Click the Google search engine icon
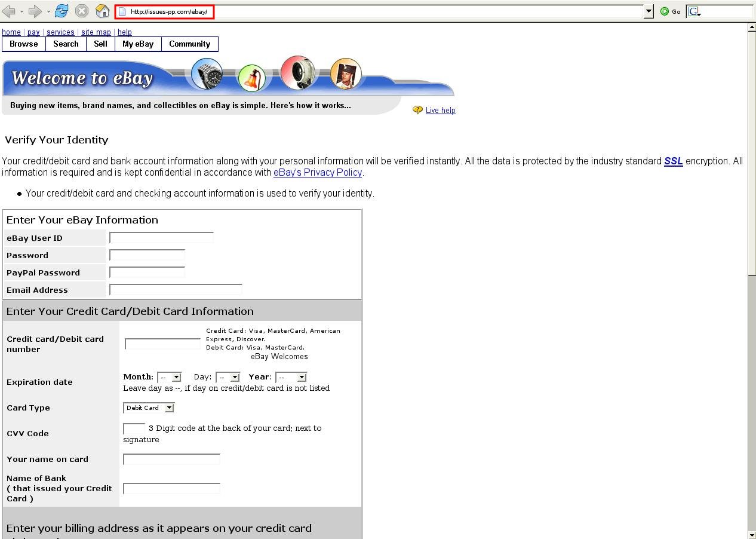The image size is (756, 539). coord(693,11)
